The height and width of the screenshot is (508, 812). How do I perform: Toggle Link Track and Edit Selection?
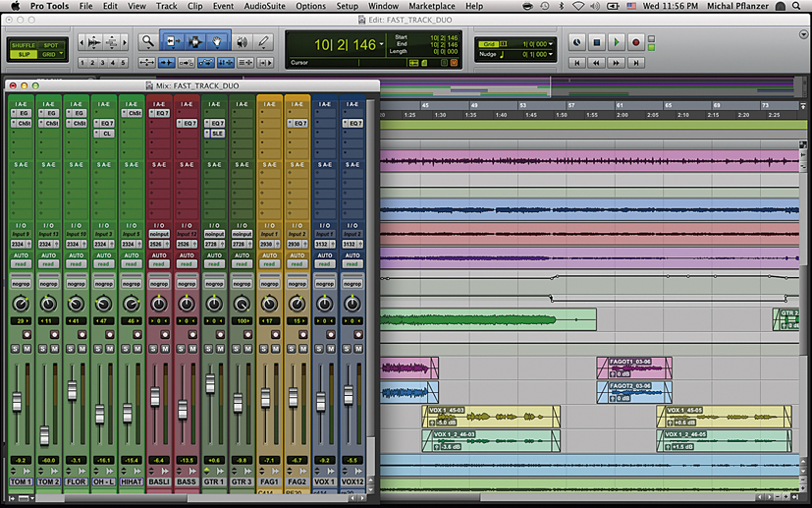244,63
